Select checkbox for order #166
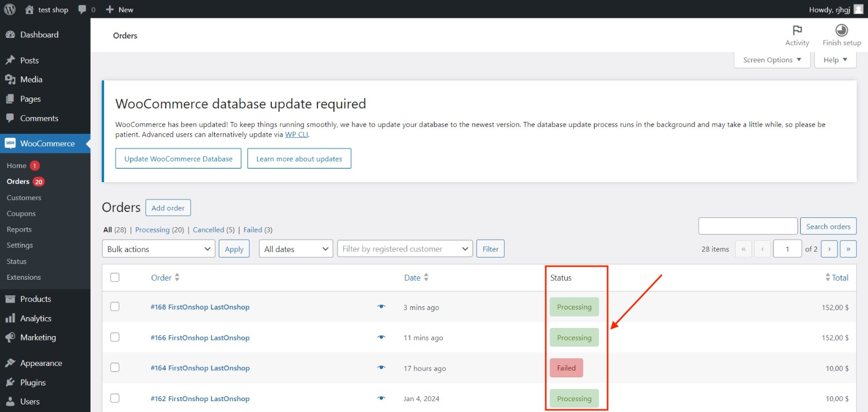Screen dimensions: 868x412 click(115, 337)
